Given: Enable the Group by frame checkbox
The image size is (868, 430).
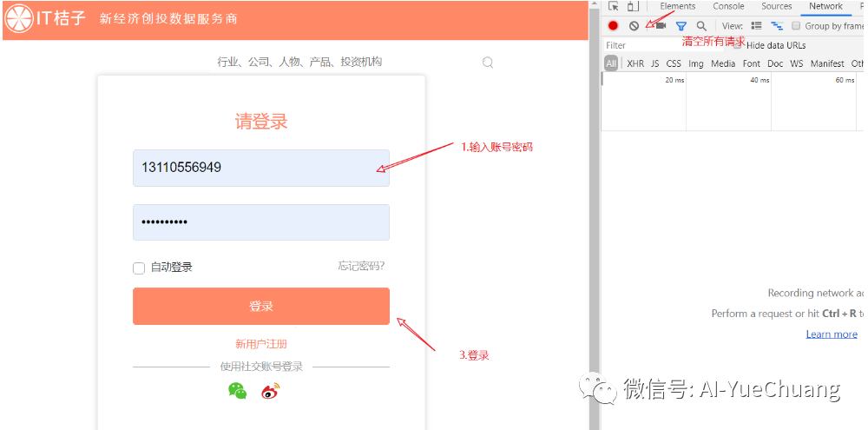Looking at the screenshot, I should click(796, 25).
